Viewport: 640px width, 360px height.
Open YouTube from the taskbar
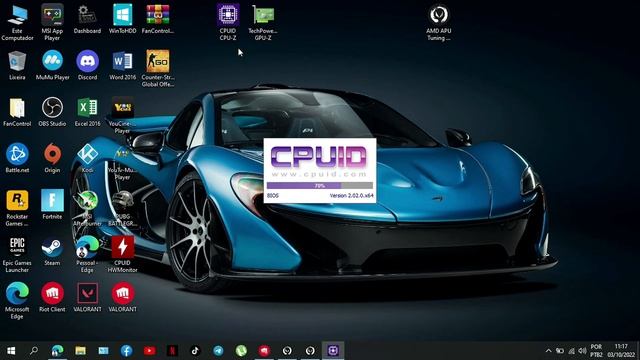(149, 351)
